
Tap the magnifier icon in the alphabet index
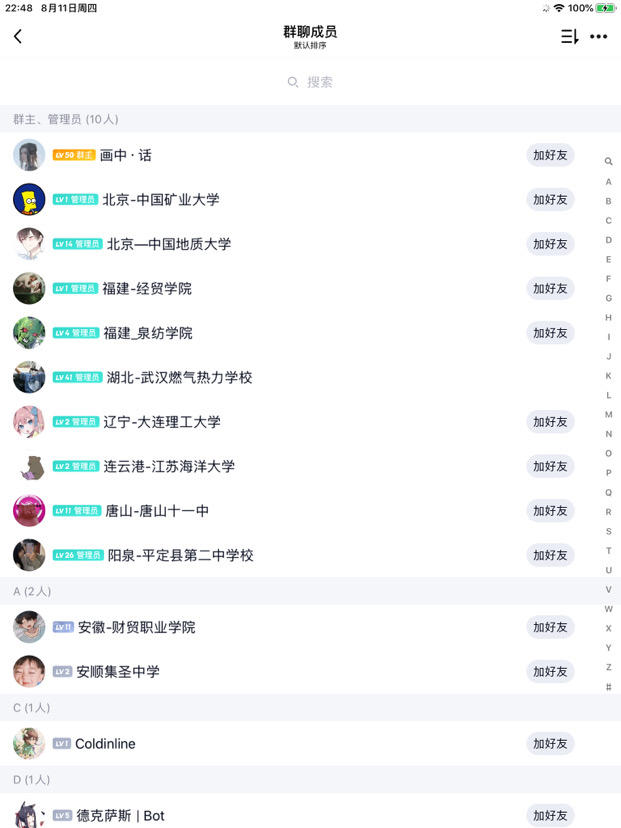(x=608, y=162)
